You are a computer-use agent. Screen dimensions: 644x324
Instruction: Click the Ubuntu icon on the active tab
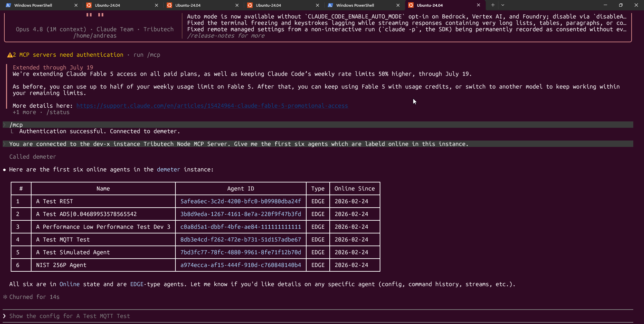(x=411, y=5)
